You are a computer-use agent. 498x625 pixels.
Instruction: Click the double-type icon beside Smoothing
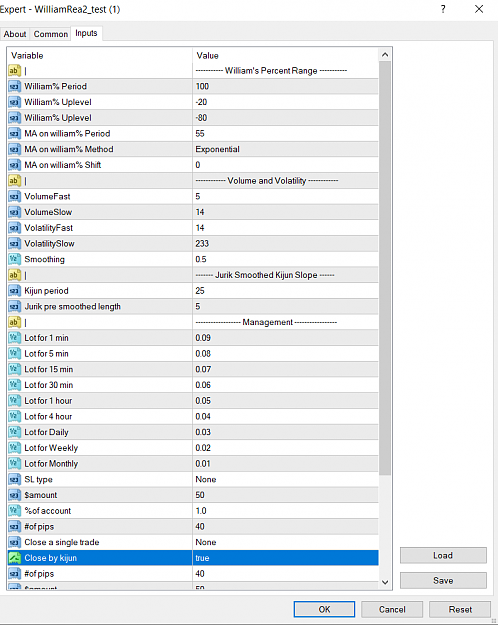pos(14,259)
